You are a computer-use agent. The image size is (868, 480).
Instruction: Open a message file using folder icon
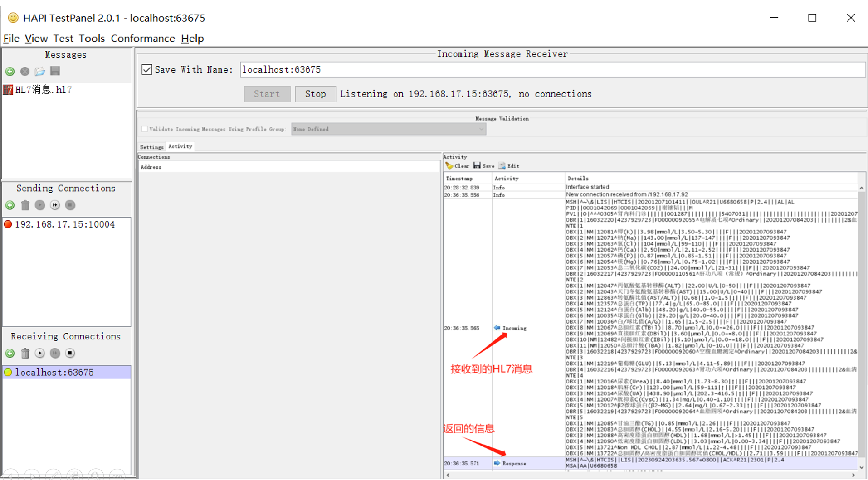40,72
